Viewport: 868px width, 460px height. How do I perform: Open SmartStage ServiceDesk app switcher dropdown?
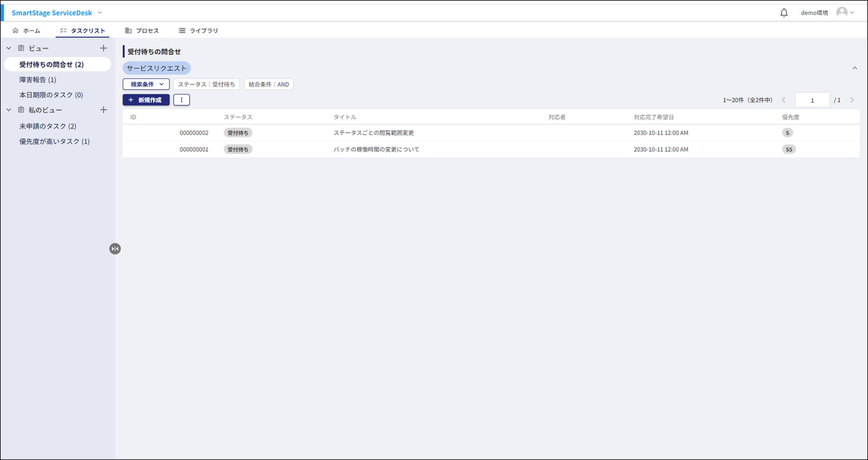click(x=100, y=13)
